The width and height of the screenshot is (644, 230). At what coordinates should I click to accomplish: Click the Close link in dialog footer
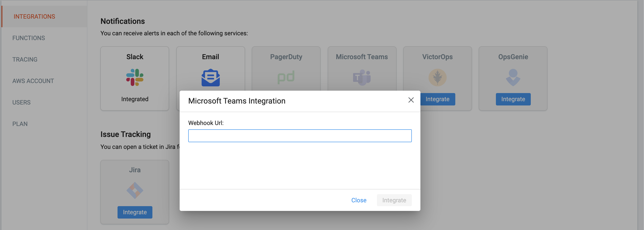(359, 200)
